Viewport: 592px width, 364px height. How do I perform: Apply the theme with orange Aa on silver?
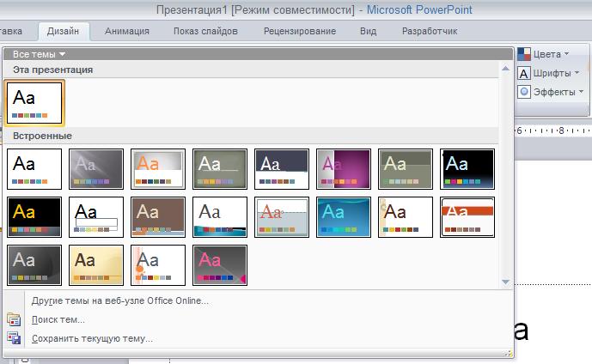click(158, 168)
